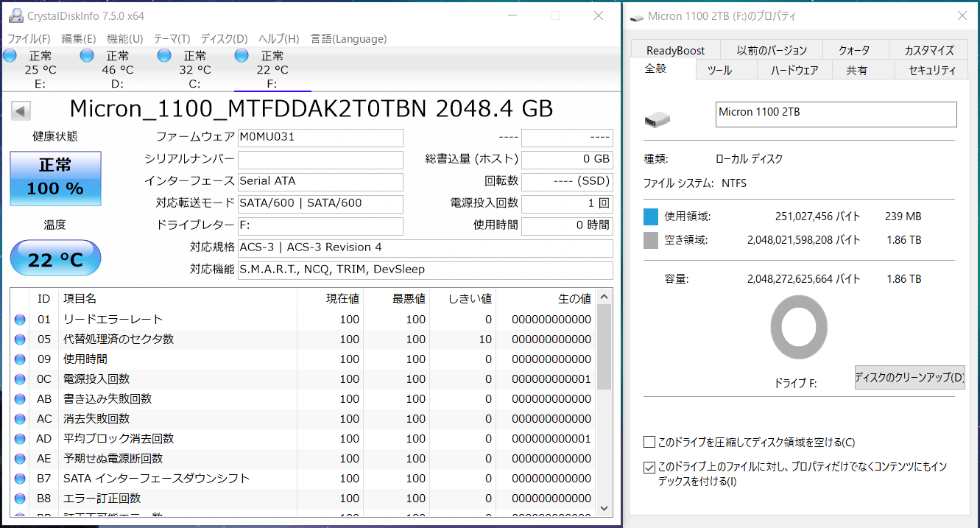Open the 言語(Language) menu

[348, 39]
